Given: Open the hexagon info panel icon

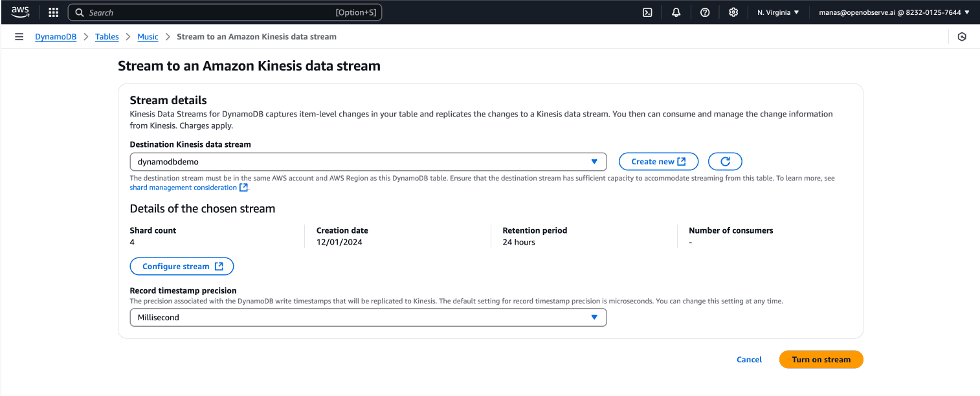Looking at the screenshot, I should pos(962,37).
